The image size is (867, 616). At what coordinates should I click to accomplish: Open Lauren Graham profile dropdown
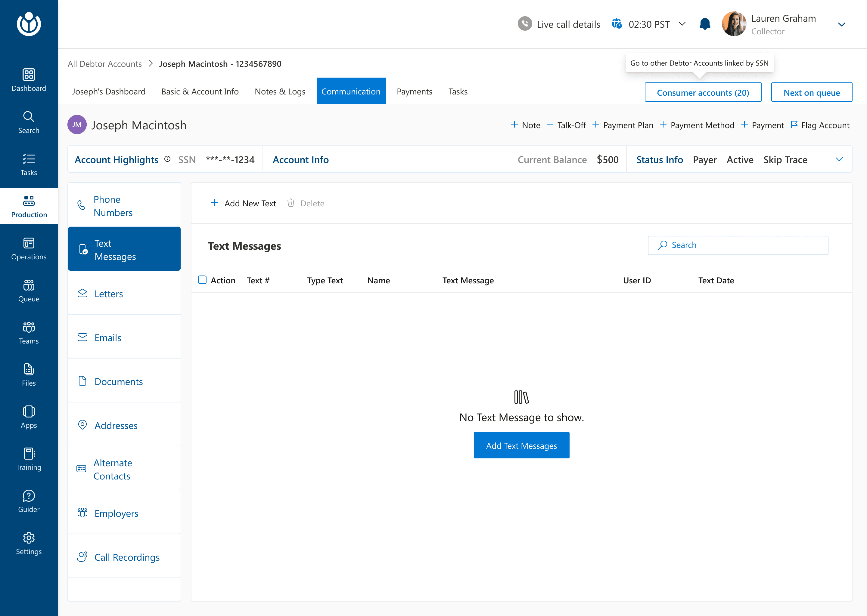[841, 25]
